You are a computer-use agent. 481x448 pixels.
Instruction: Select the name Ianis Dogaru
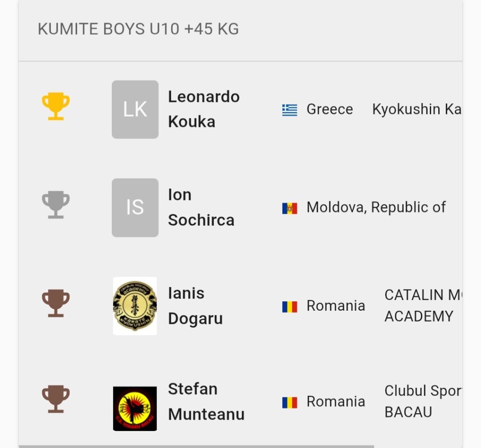coord(195,306)
